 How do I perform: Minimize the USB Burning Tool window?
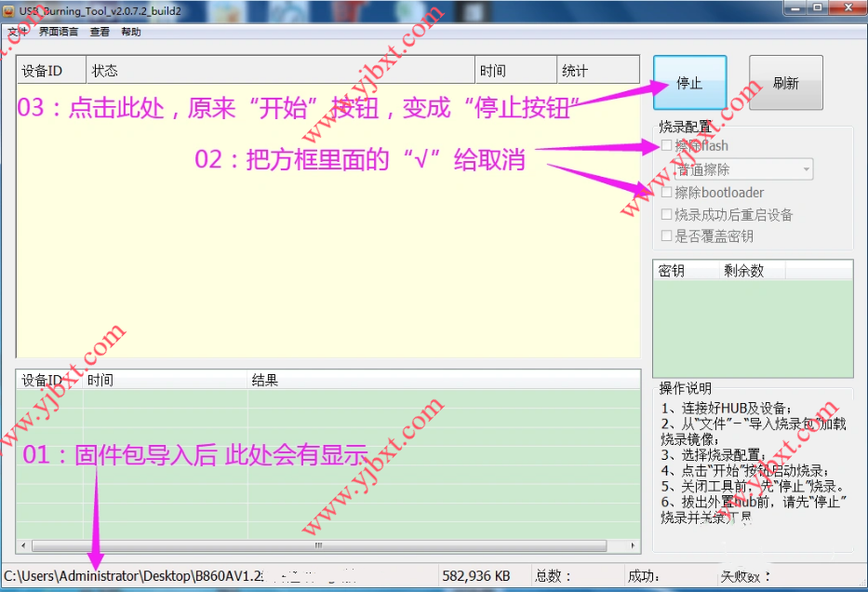(x=793, y=7)
